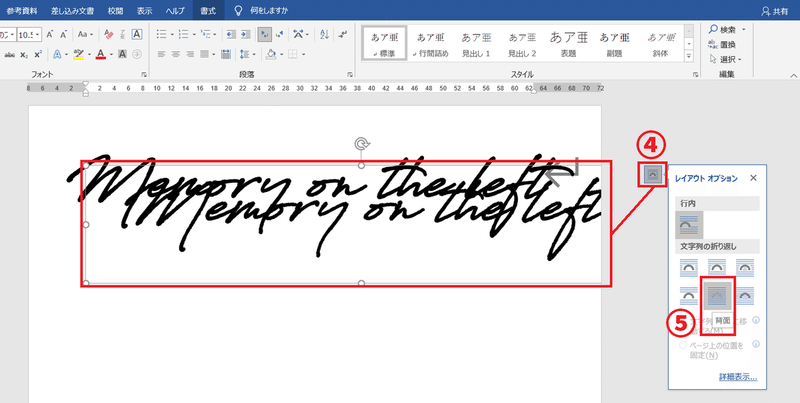The width and height of the screenshot is (800, 403).
Task: Click the phonetic guide (ruby) icon
Action: (122, 35)
